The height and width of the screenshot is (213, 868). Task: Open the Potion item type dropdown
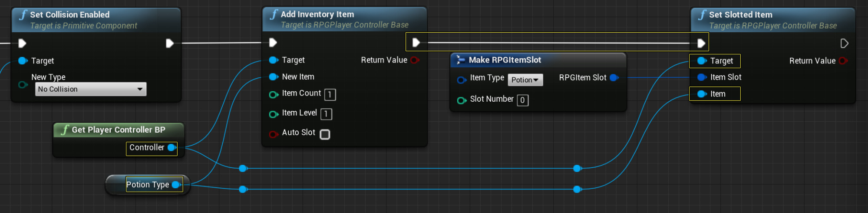(x=525, y=80)
